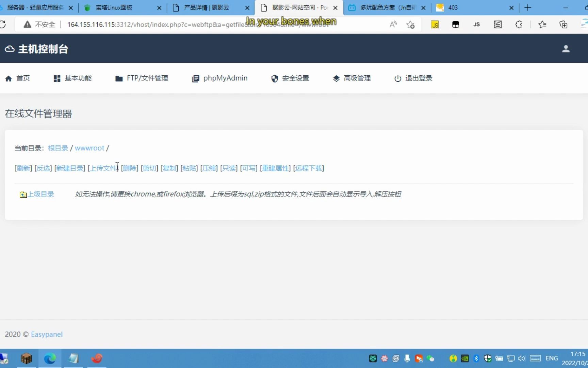
Task: Open the NVIDIA tray icon
Action: pyautogui.click(x=465, y=358)
